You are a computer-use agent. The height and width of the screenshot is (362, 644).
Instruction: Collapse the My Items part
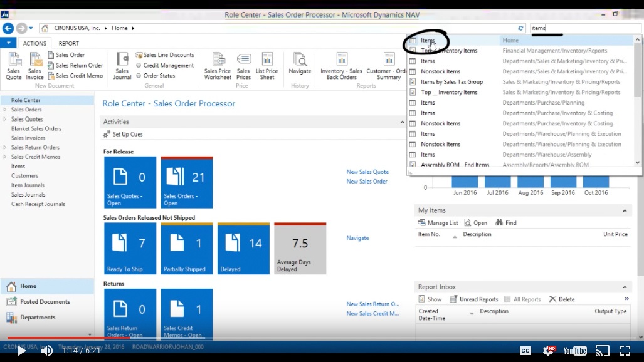point(625,210)
